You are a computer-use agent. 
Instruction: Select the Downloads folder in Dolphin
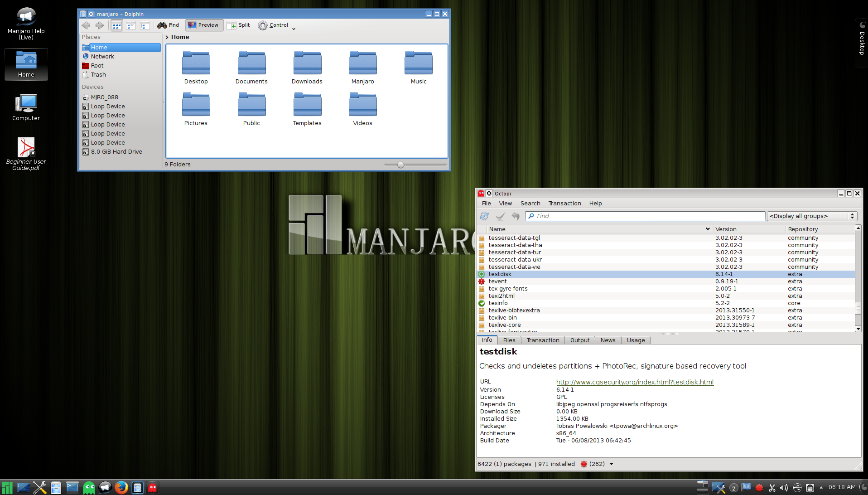point(307,68)
